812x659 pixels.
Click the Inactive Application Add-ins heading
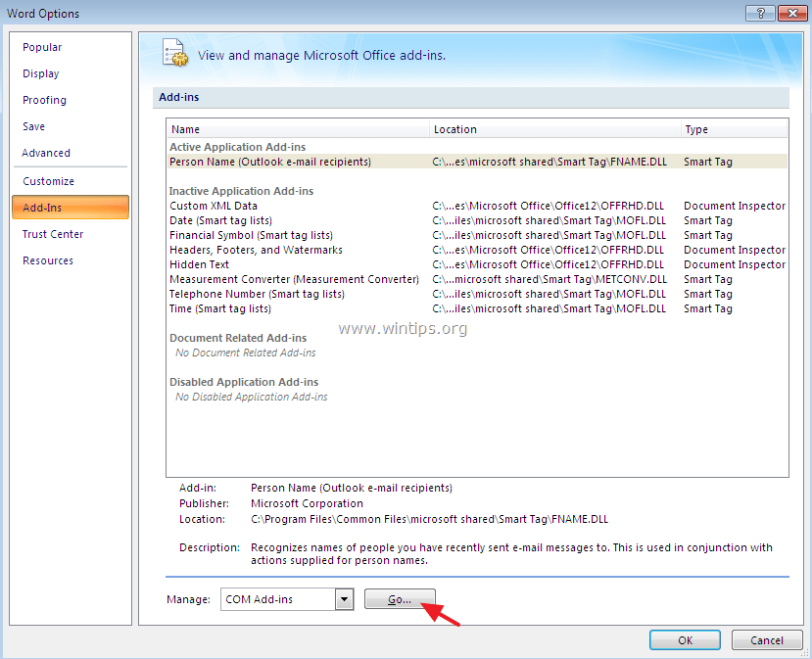pyautogui.click(x=241, y=191)
